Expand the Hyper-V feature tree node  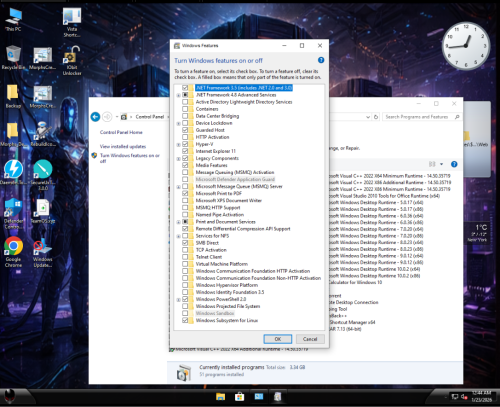coord(178,145)
